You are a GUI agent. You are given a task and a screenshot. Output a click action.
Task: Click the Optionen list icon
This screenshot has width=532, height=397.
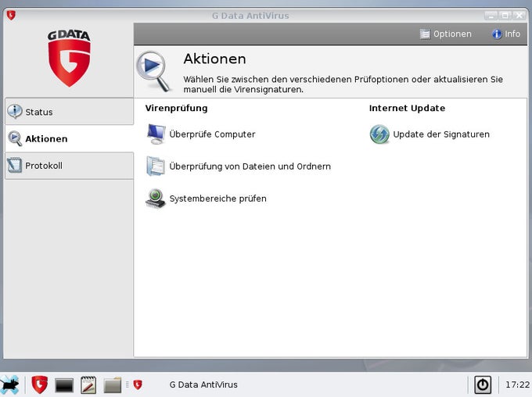425,34
